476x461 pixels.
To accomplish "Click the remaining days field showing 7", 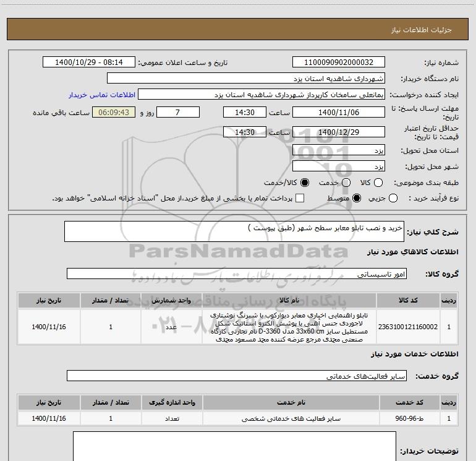I will (x=178, y=112).
